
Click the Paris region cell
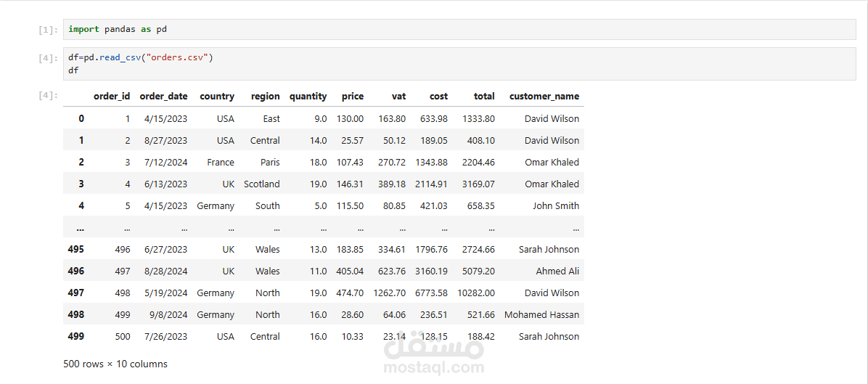[270, 162]
